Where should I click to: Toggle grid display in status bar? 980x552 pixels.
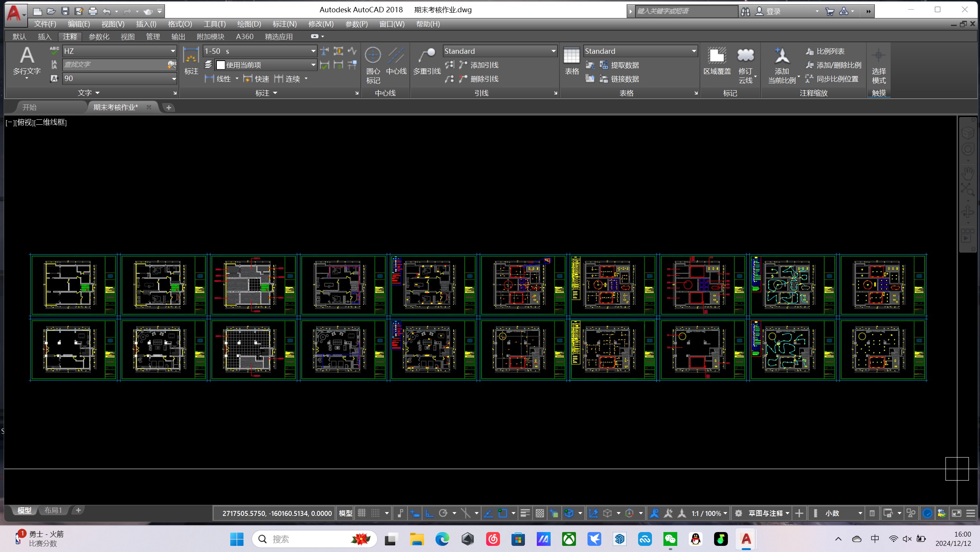click(x=362, y=513)
